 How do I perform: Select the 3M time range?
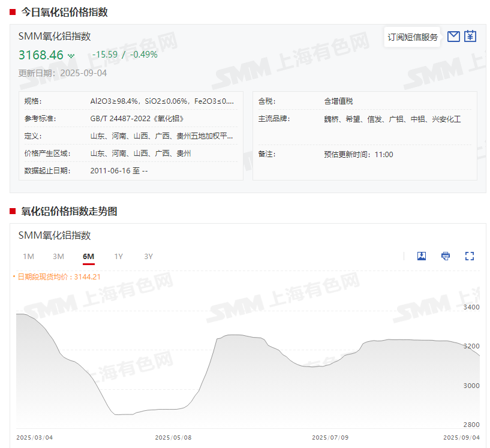[58, 257]
